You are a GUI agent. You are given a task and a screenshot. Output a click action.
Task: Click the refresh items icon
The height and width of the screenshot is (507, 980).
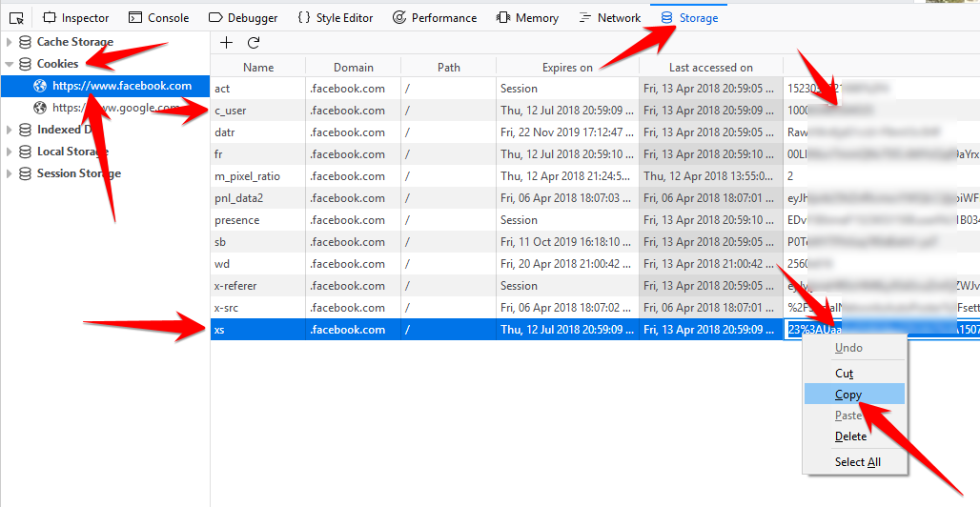click(x=254, y=43)
